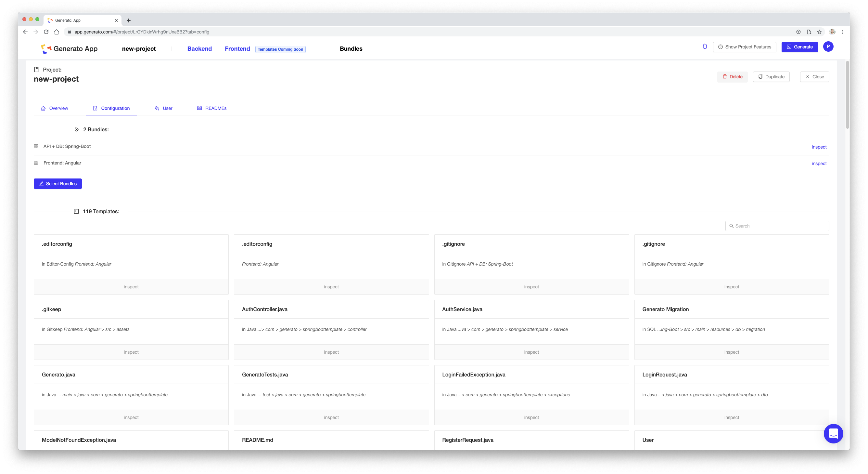Inspect the LoginFailedException.java template

click(531, 417)
